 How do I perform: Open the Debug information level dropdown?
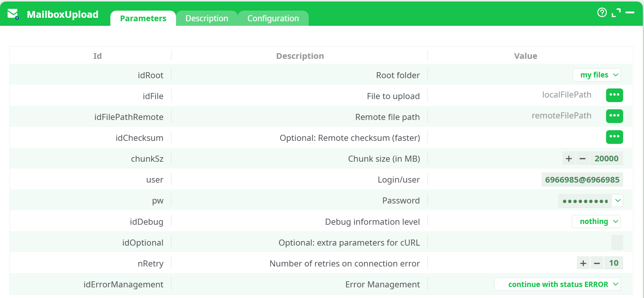point(596,221)
